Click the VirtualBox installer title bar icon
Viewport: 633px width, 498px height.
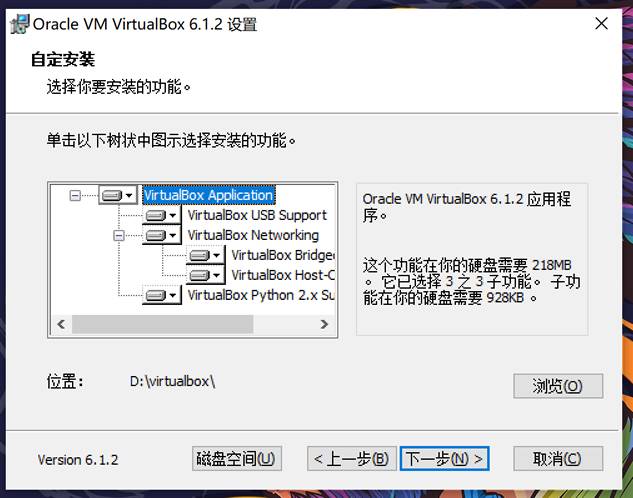point(20,24)
